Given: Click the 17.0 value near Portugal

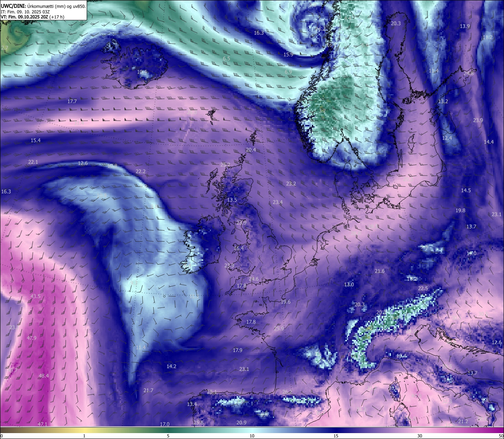Looking at the screenshot, I should pyautogui.click(x=165, y=424).
